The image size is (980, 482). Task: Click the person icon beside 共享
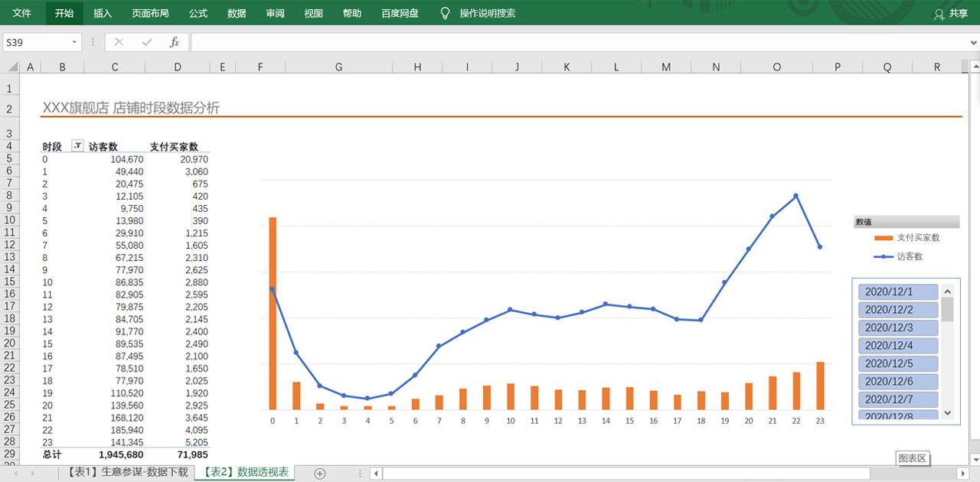(939, 14)
